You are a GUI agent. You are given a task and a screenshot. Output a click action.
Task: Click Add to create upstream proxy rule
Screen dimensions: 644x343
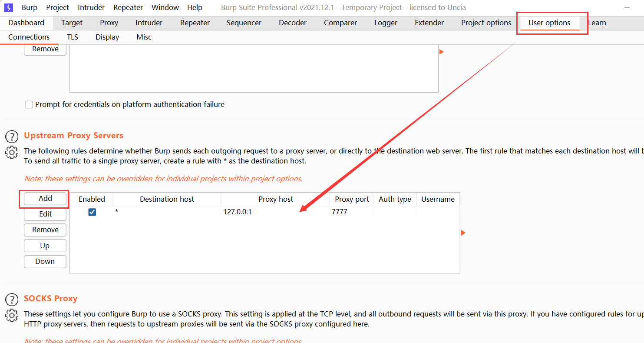coord(45,198)
